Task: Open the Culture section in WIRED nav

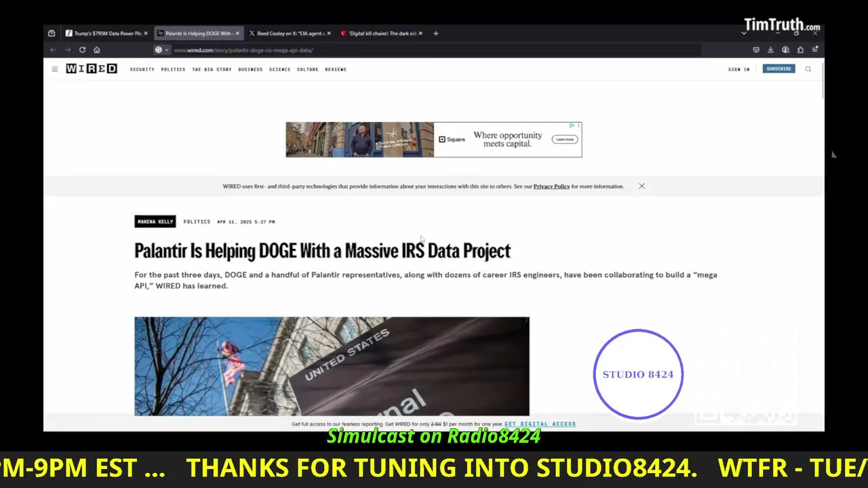Action: coord(307,69)
